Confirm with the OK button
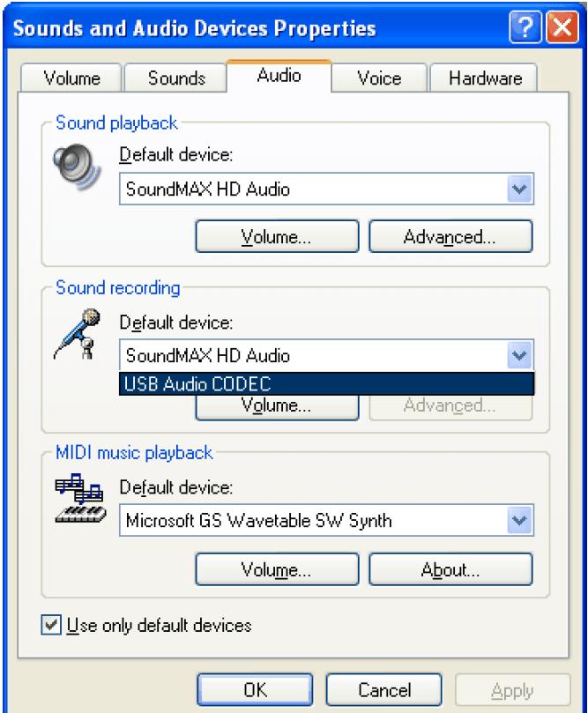 pyautogui.click(x=255, y=690)
